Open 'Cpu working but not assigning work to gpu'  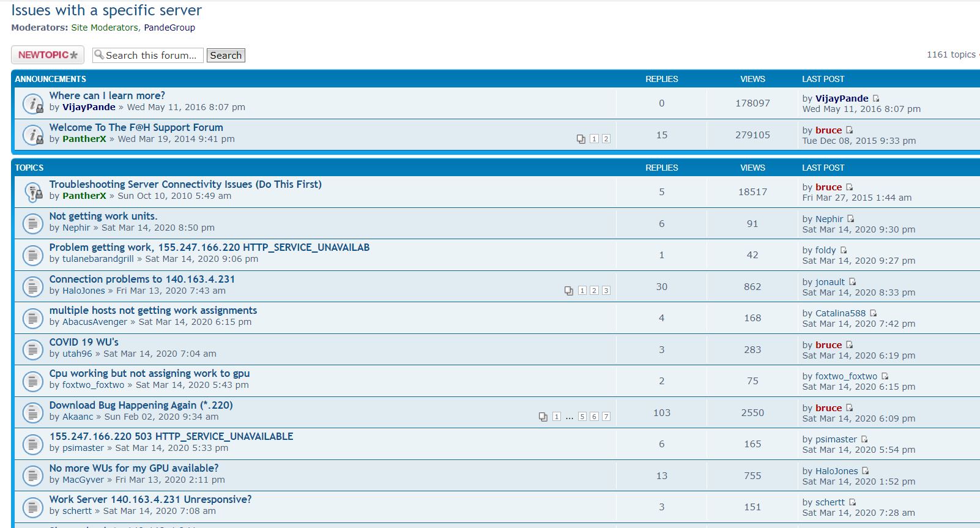click(149, 373)
